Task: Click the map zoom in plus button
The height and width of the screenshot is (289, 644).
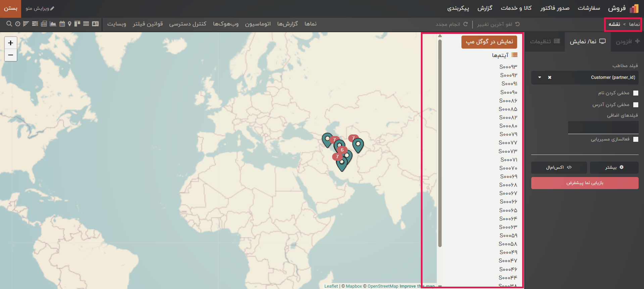Action: (x=10, y=43)
